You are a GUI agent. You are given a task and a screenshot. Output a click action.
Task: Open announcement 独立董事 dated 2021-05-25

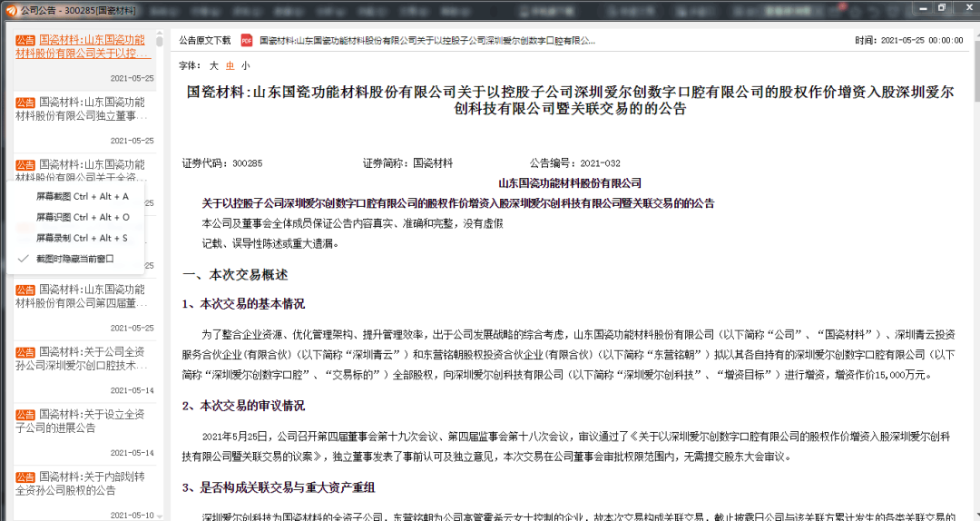(85, 122)
